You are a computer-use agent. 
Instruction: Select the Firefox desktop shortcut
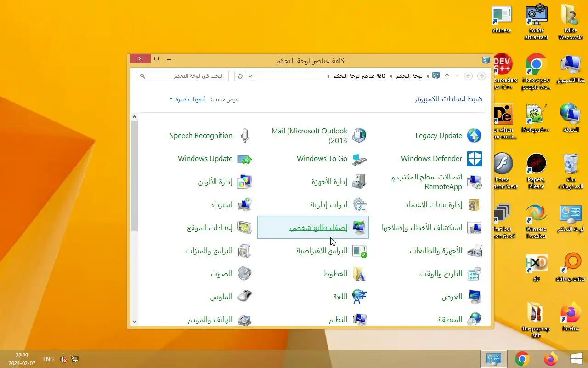tap(571, 316)
